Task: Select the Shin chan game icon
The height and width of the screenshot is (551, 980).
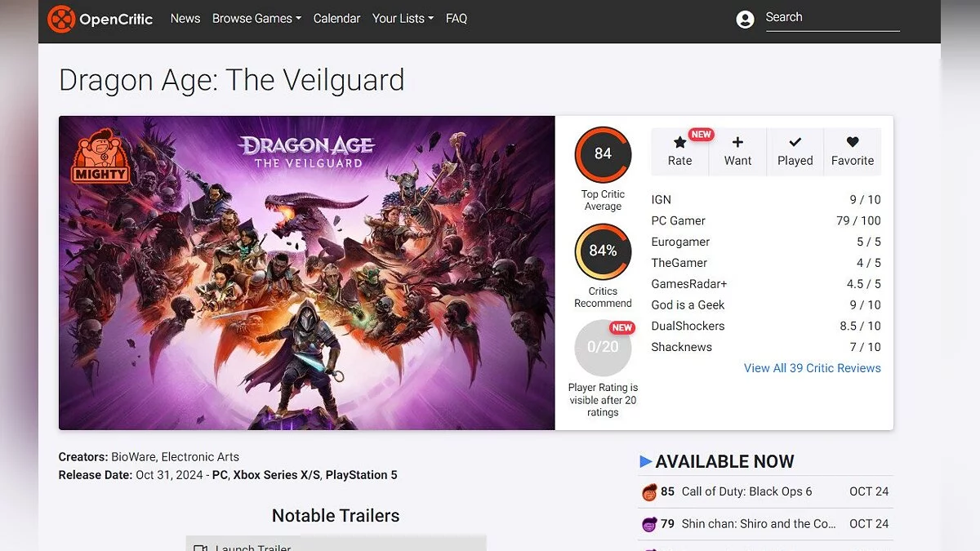Action: 649,524
